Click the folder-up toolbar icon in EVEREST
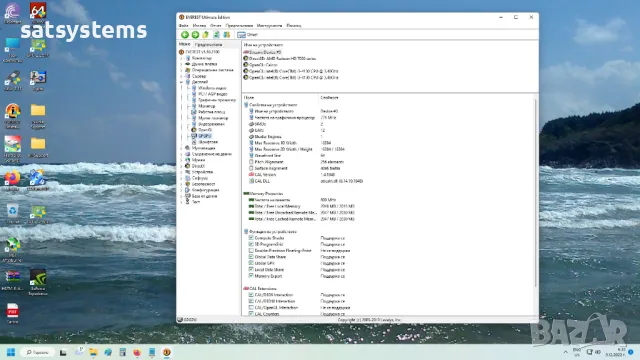The height and width of the screenshot is (360, 640). tap(206, 35)
